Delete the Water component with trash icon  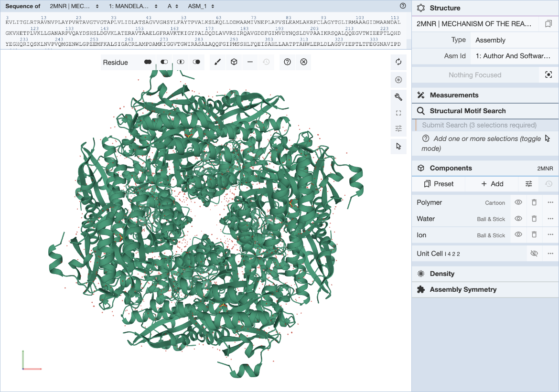pyautogui.click(x=534, y=219)
